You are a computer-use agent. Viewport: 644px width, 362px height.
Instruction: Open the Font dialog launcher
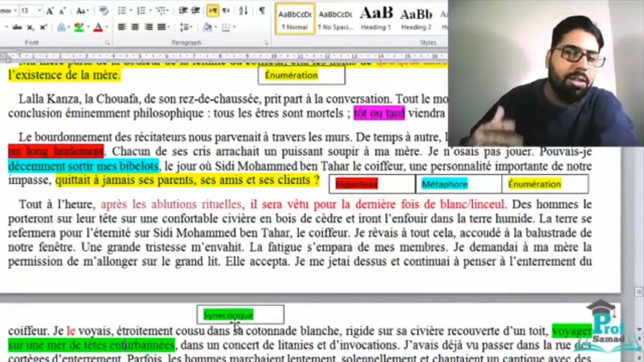point(107,43)
